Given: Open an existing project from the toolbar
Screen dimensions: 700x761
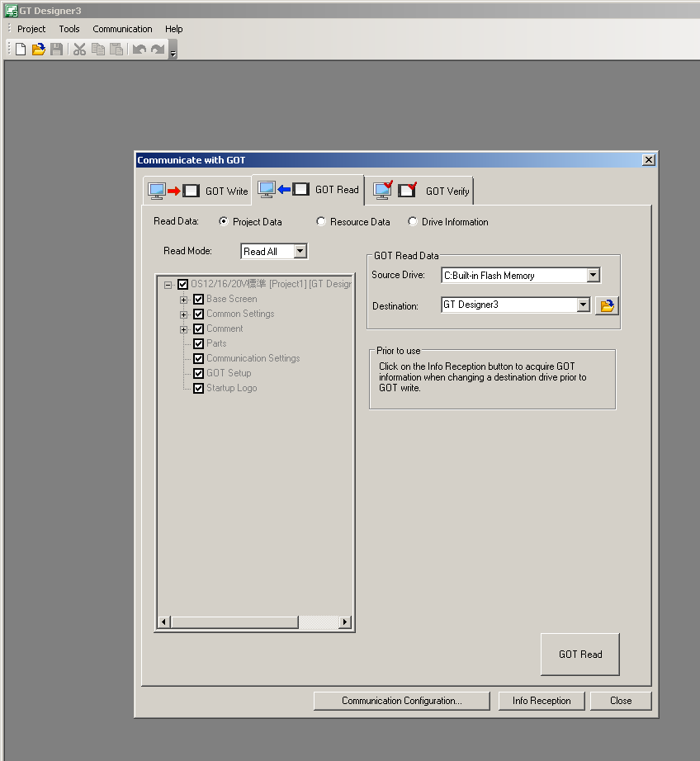Looking at the screenshot, I should tap(38, 48).
